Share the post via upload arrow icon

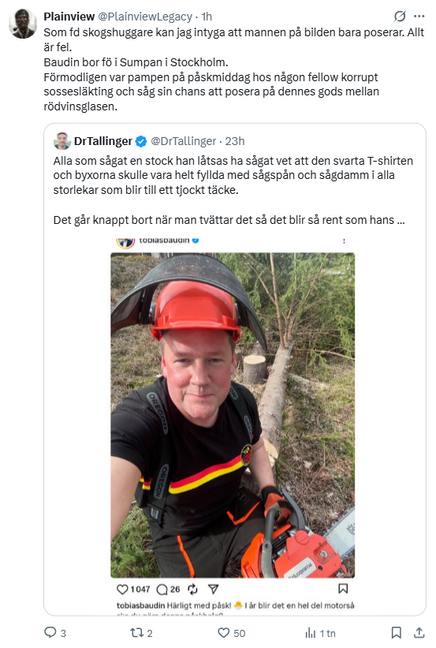419,632
